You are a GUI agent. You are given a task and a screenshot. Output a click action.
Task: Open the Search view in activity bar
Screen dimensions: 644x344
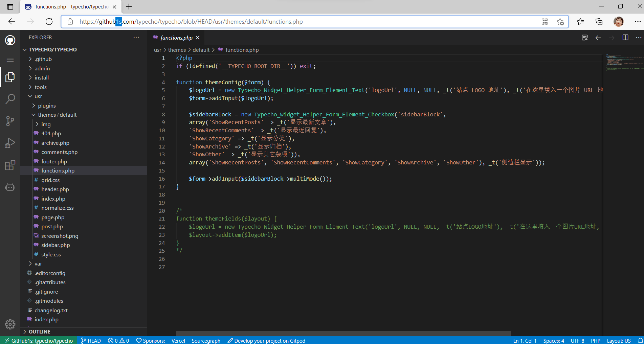coord(10,99)
